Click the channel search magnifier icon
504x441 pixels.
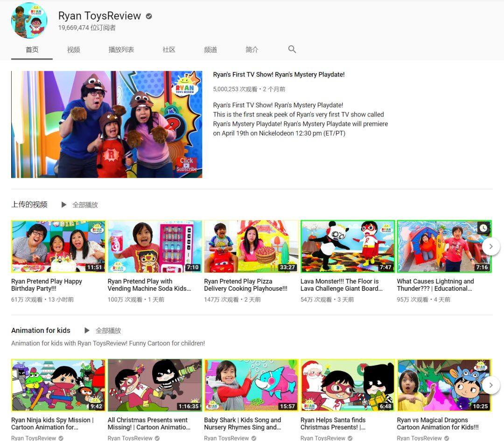coord(292,49)
